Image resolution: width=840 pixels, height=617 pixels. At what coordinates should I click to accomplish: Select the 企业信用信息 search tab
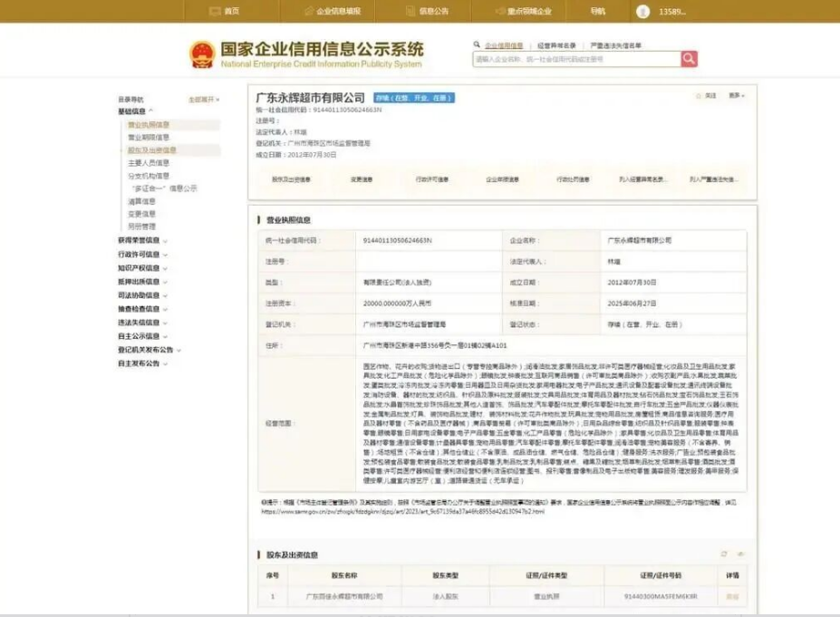504,45
